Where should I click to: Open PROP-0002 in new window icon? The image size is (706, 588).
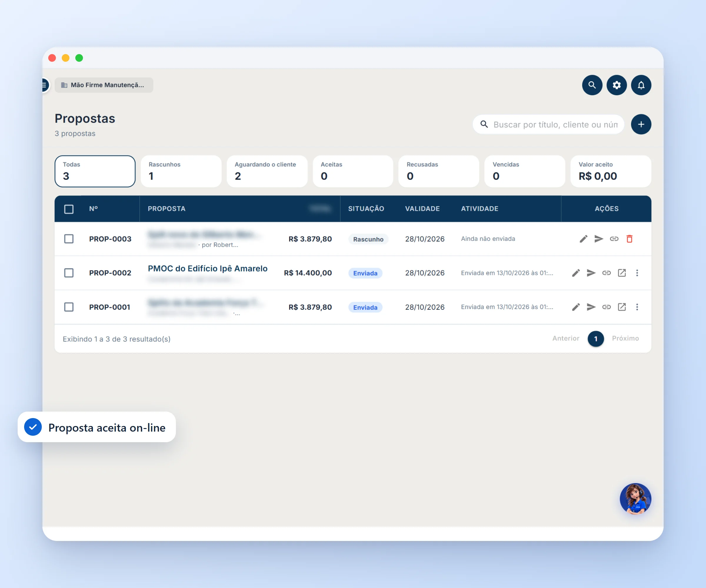622,273
